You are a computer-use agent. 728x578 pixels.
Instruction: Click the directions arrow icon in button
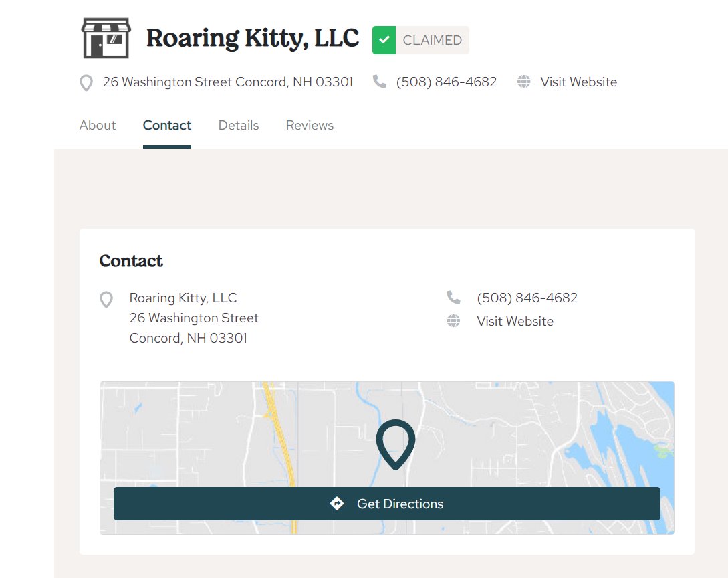click(x=337, y=504)
